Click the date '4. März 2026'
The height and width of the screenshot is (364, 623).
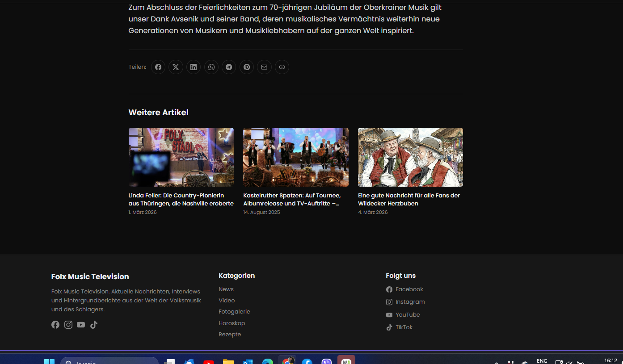pos(373,212)
